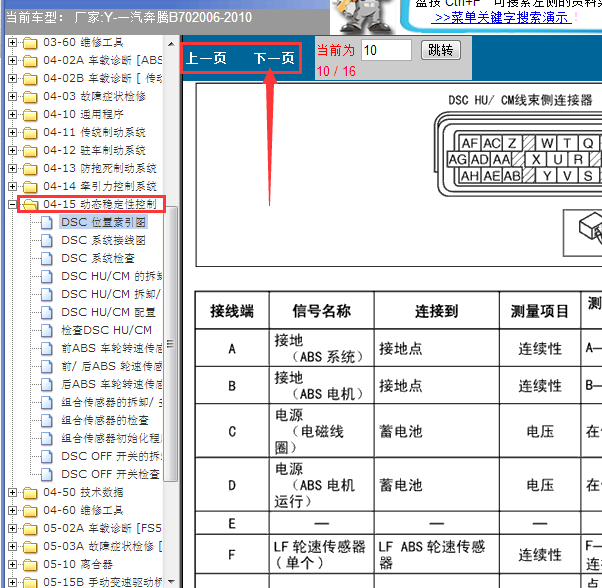The image size is (602, 588).
Task: Expand the 04-03 故障症状检修 node
Action: point(12,96)
